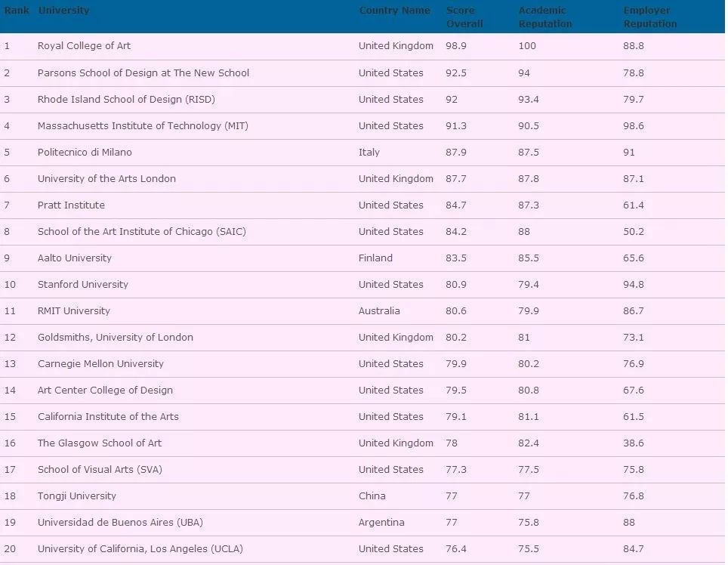Select RMIT University
Image resolution: width=728 pixels, height=565 pixels.
[74, 311]
